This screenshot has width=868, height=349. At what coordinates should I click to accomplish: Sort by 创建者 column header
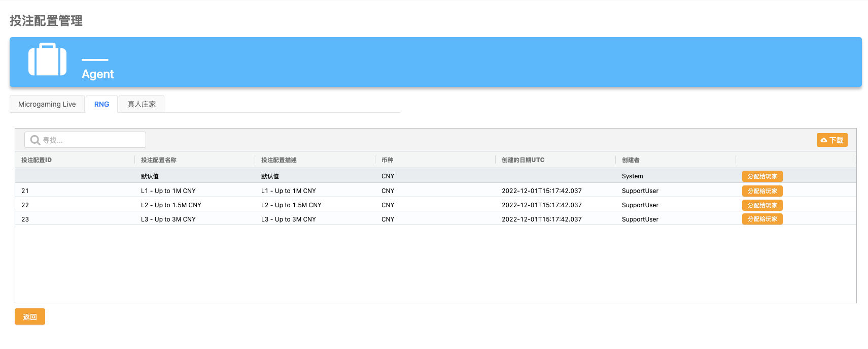coord(631,160)
